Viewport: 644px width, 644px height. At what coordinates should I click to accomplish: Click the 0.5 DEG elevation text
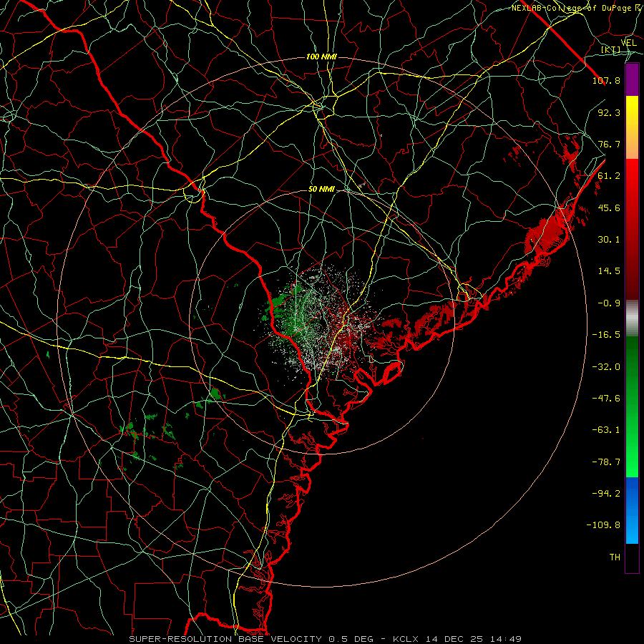(x=351, y=639)
